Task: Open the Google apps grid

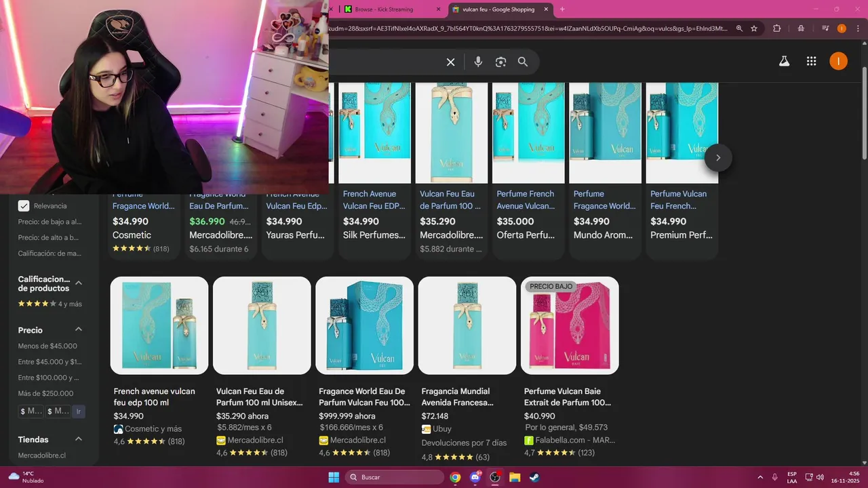Action: click(x=811, y=62)
